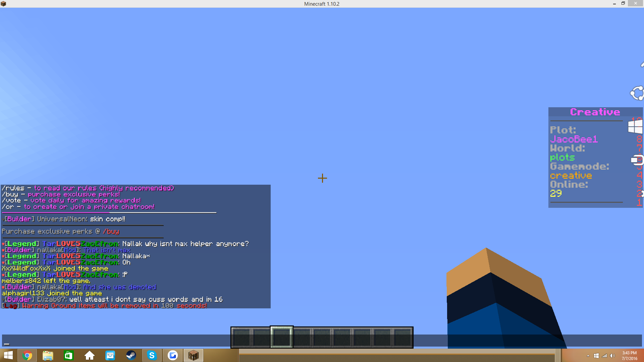The height and width of the screenshot is (362, 644).
Task: Open the white house Home taskbar icon
Action: tap(90, 355)
